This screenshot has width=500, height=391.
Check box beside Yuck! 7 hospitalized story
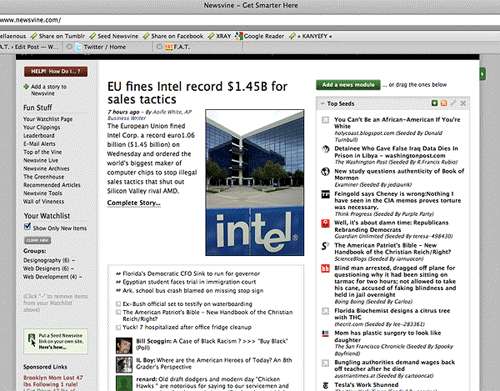pyautogui.click(x=118, y=328)
